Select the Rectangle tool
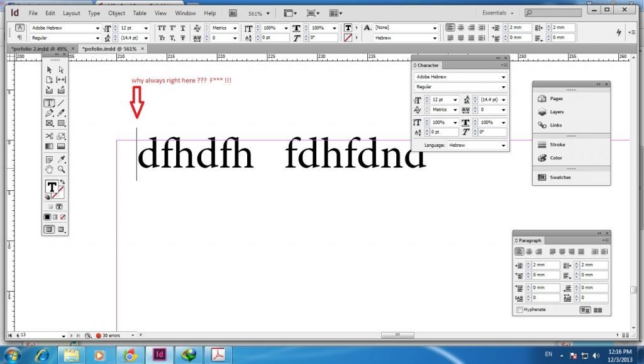Image resolution: width=644 pixels, height=364 pixels. pos(61,123)
